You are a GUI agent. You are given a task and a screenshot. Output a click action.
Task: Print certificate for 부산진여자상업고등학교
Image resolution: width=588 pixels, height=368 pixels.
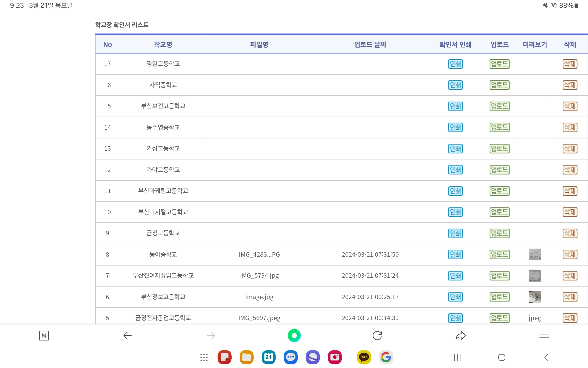click(455, 276)
